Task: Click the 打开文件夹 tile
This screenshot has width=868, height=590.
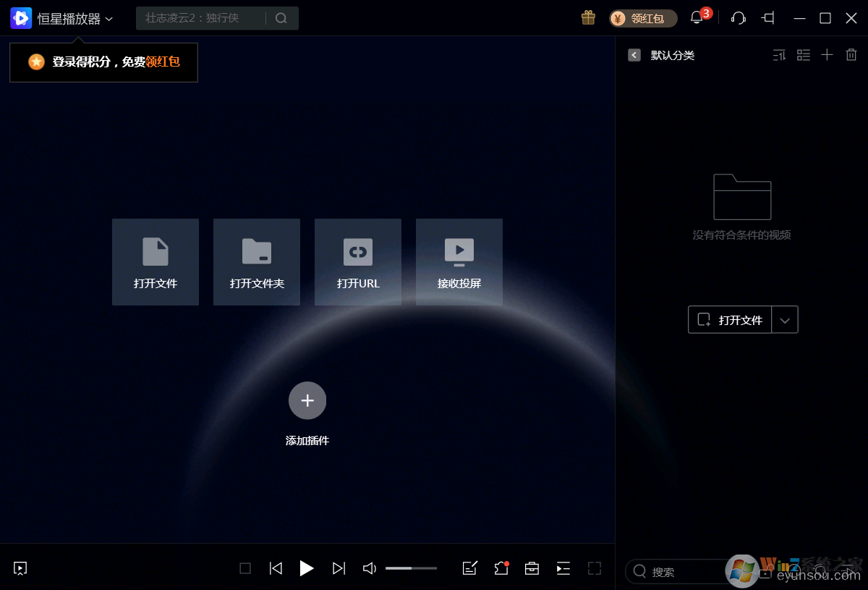Action: coord(257,262)
